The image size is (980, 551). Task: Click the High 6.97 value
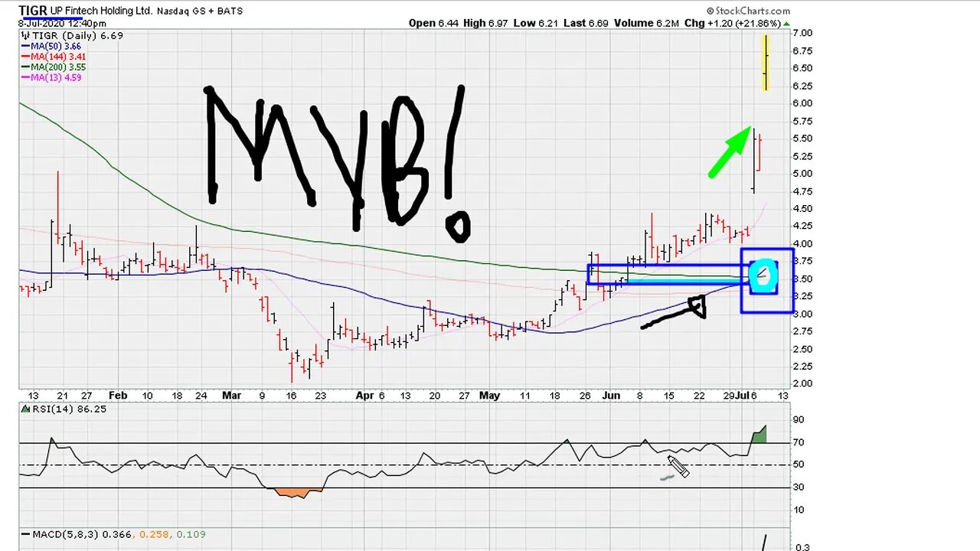[485, 23]
